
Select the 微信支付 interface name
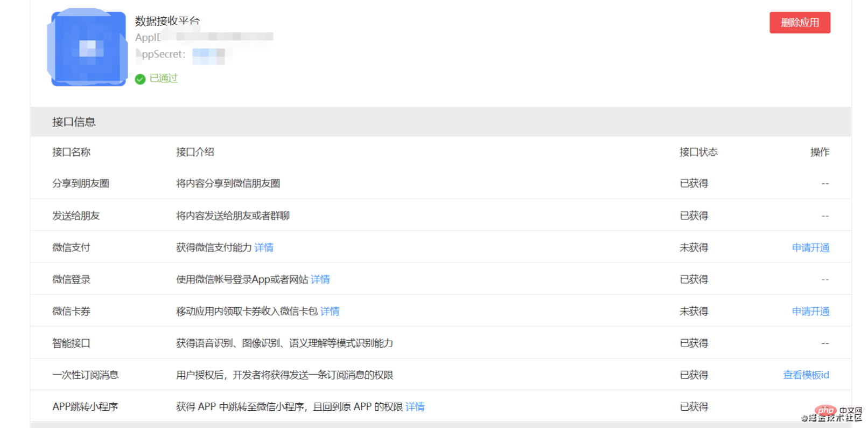click(71, 247)
